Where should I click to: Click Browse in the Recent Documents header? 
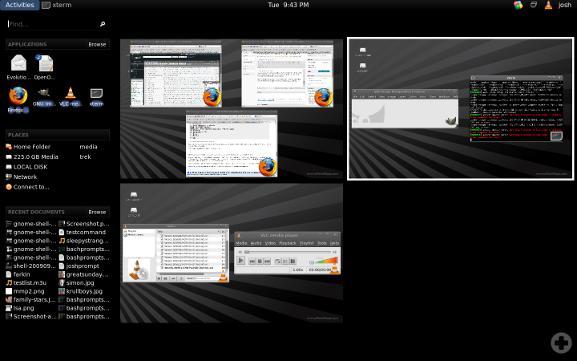pos(97,212)
